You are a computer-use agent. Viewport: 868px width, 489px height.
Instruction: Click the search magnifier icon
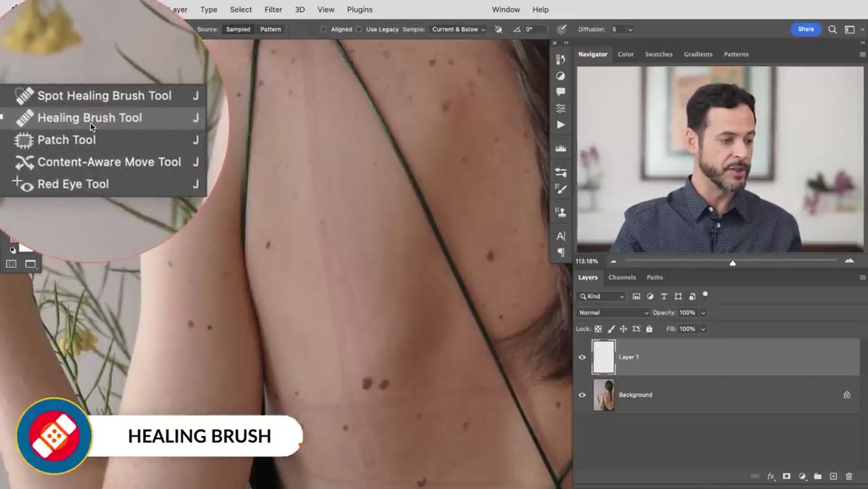(x=833, y=30)
